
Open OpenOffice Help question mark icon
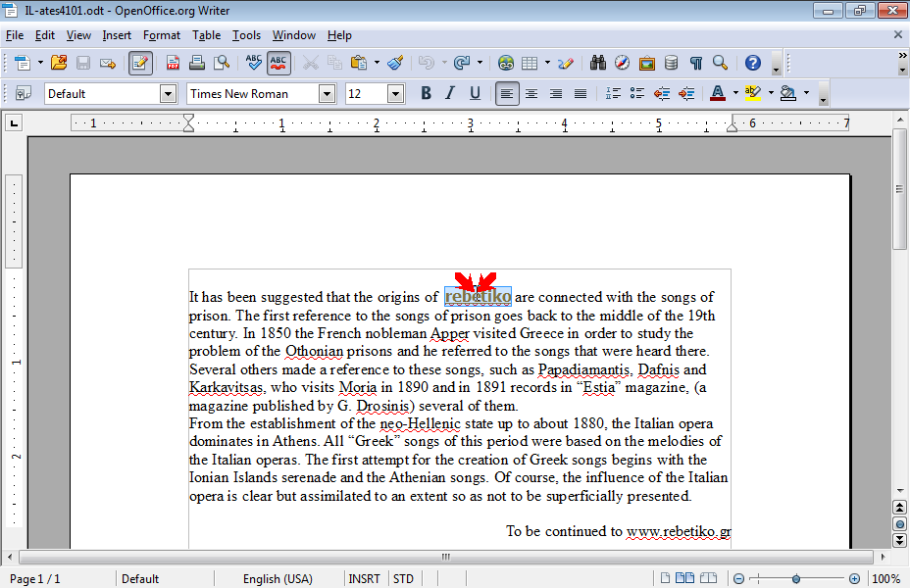click(753, 63)
